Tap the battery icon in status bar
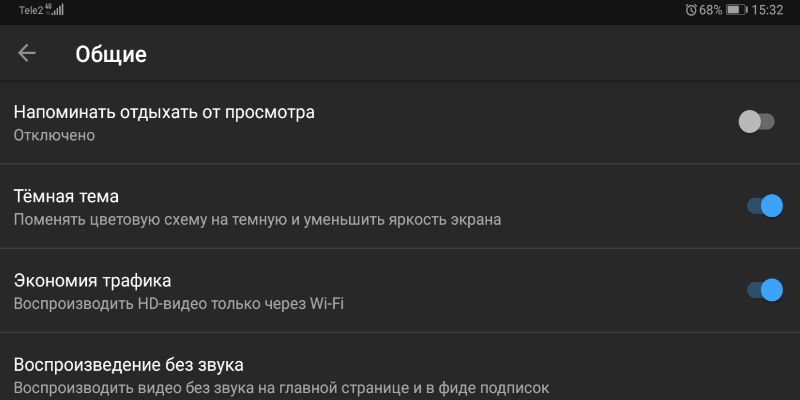800x400 pixels. [736, 10]
